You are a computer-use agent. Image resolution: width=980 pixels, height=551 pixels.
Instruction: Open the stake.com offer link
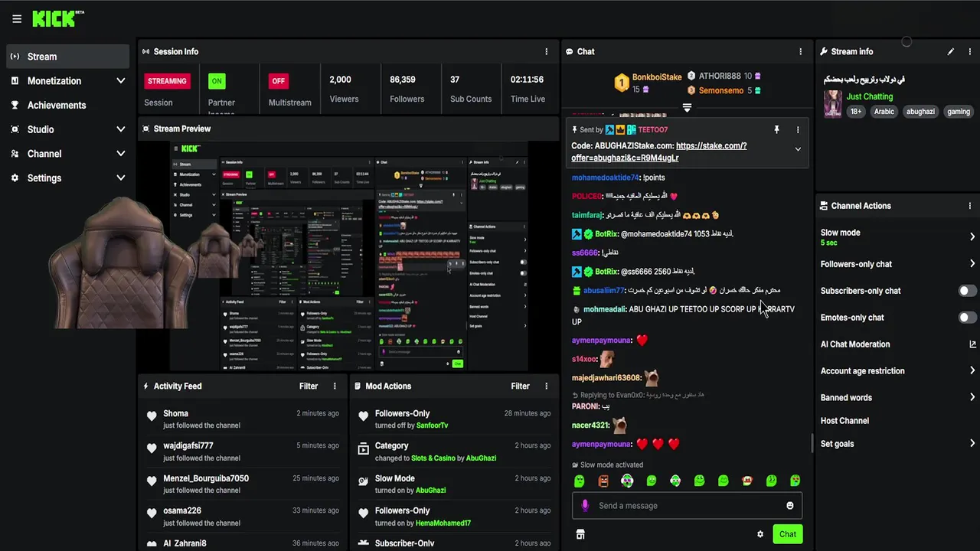coord(658,152)
